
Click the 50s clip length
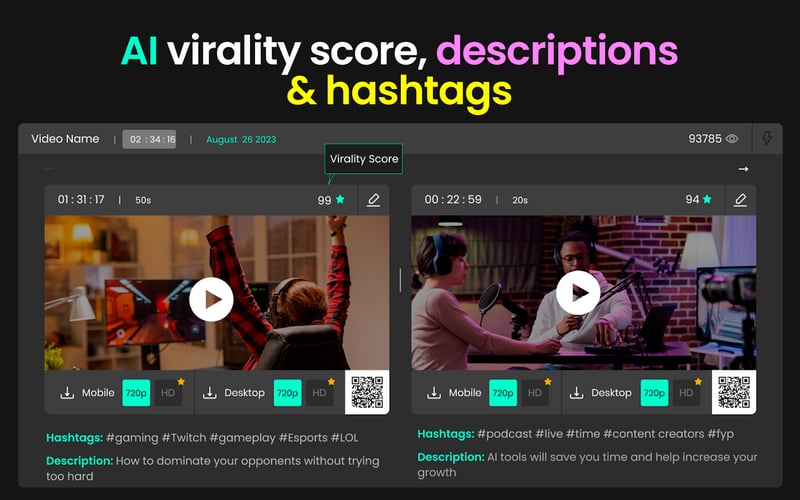pos(143,200)
